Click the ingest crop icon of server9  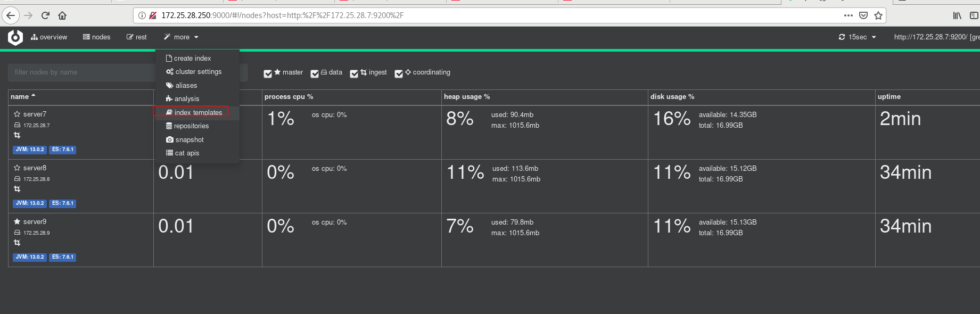pyautogui.click(x=17, y=243)
